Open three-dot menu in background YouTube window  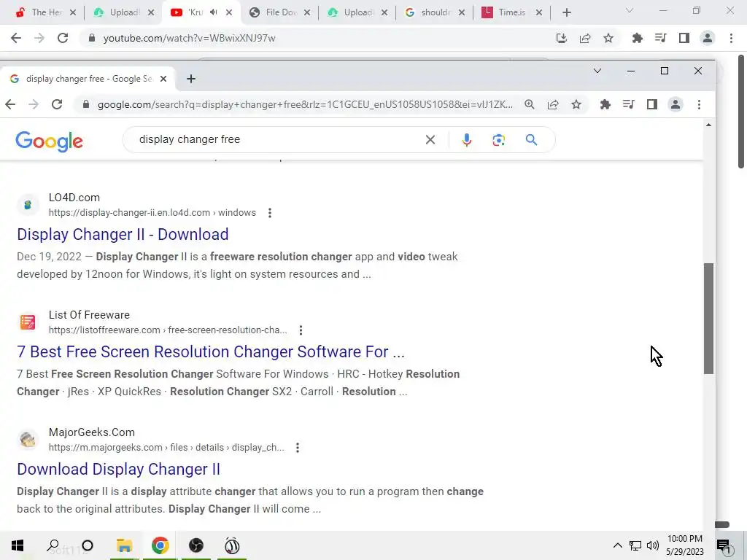coord(731,38)
